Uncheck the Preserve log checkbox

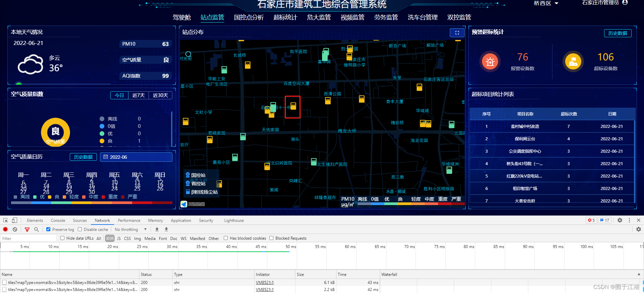pos(48,230)
